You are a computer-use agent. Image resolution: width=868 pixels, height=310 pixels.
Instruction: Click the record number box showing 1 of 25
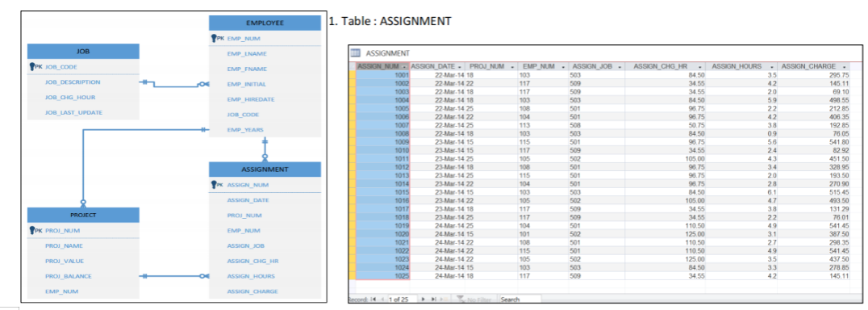coord(403,300)
